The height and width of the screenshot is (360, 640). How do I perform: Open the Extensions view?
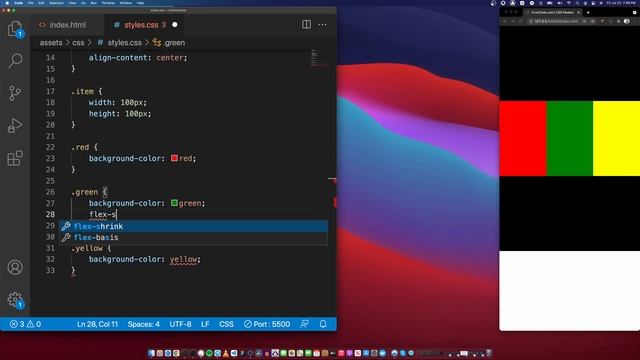coord(15,158)
